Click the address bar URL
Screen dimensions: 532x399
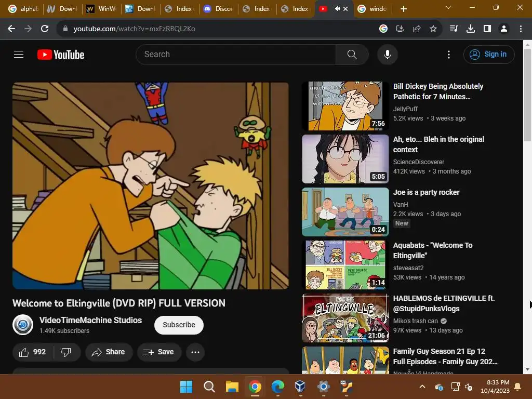tap(135, 29)
